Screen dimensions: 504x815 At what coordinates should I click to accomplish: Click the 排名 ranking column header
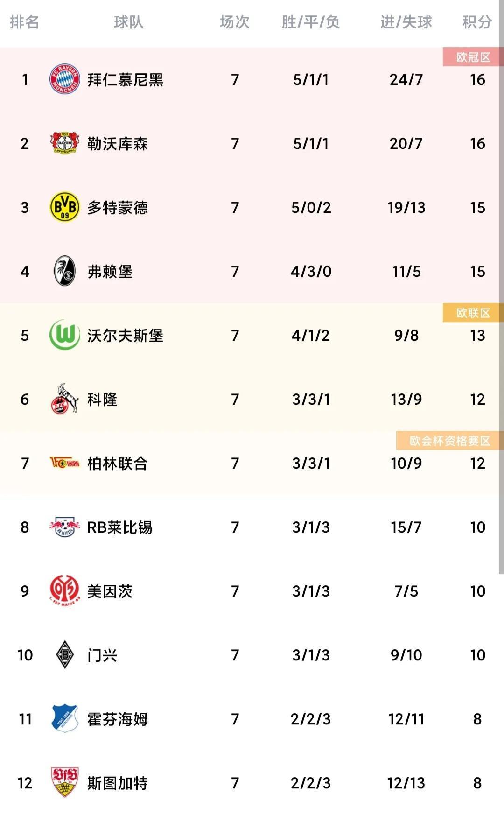click(24, 22)
